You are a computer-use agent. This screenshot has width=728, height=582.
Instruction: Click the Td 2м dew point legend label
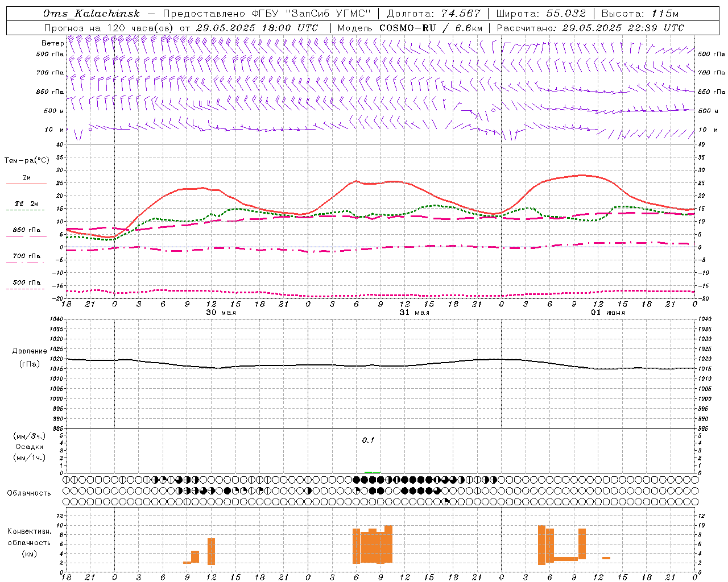pyautogui.click(x=26, y=203)
